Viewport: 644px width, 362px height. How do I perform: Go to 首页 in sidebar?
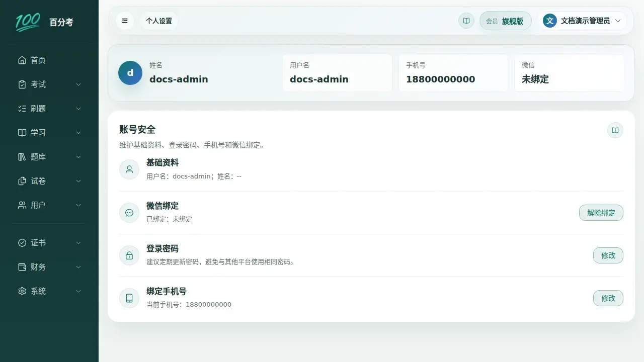tap(49, 60)
